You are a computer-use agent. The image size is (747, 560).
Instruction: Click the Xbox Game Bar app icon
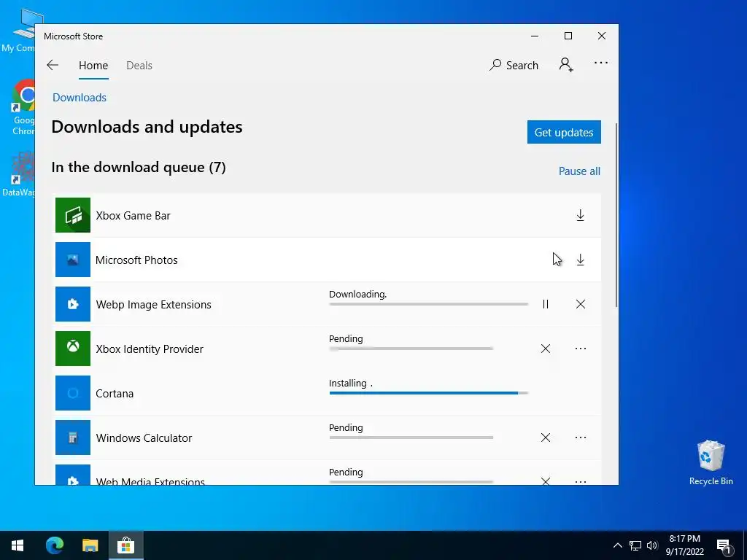(73, 215)
